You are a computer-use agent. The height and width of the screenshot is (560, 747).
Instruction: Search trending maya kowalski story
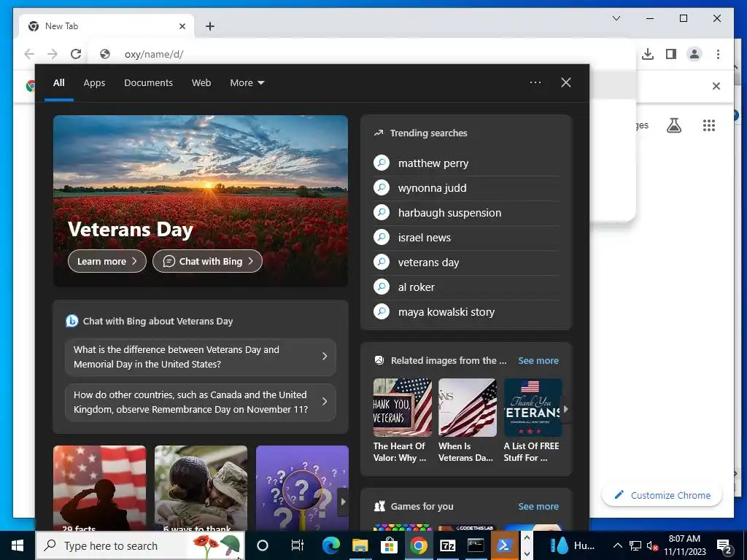[x=466, y=311]
